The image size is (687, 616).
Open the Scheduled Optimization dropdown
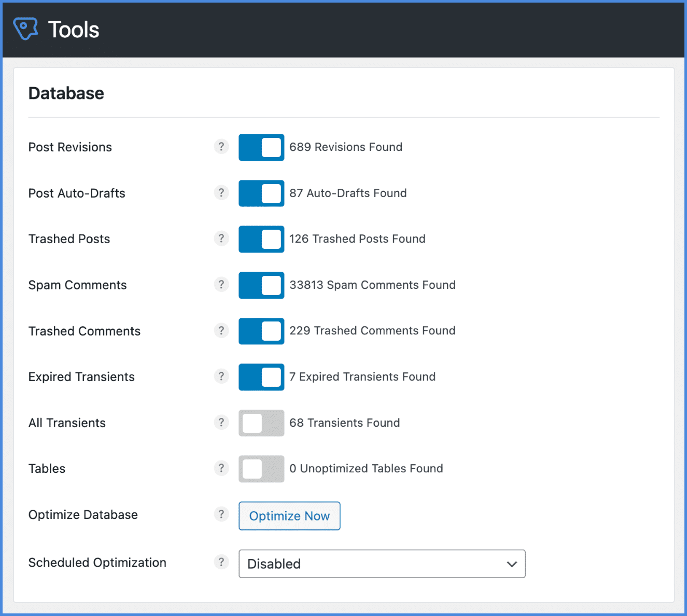click(382, 564)
